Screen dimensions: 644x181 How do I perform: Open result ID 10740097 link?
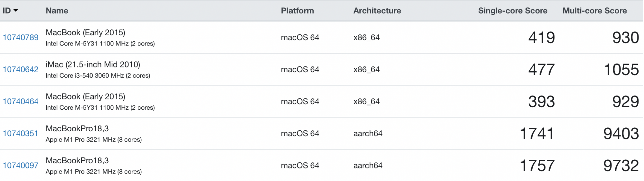click(21, 165)
